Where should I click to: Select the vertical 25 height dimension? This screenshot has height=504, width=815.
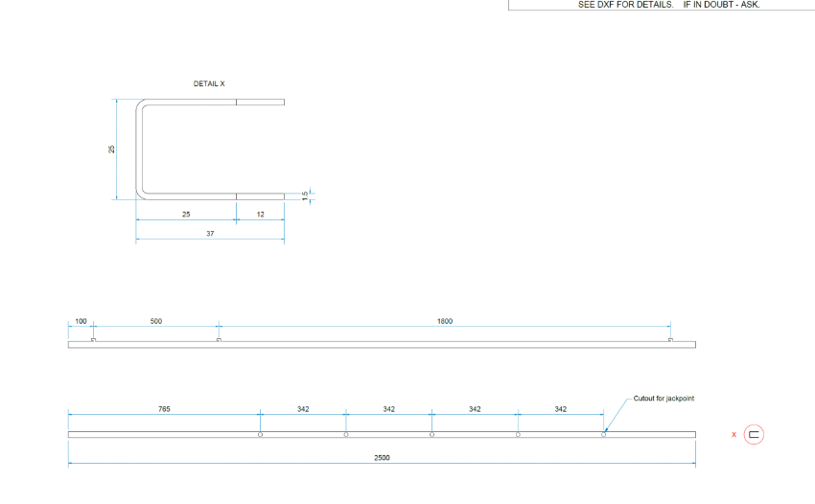pyautogui.click(x=112, y=149)
